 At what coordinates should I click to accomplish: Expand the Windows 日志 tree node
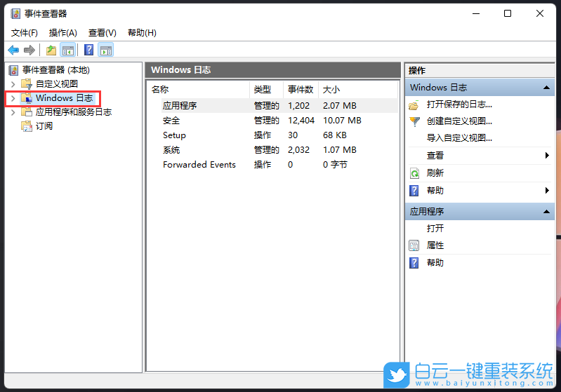13,98
